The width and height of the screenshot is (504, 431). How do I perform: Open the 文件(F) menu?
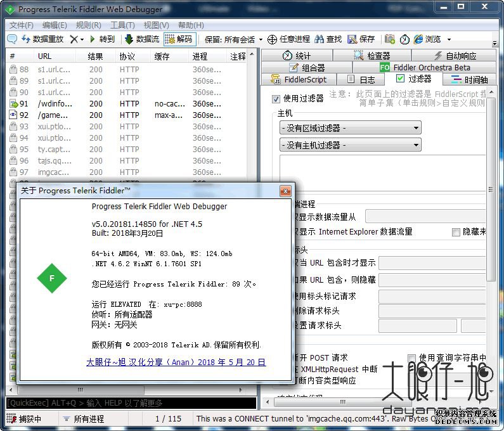coord(21,25)
